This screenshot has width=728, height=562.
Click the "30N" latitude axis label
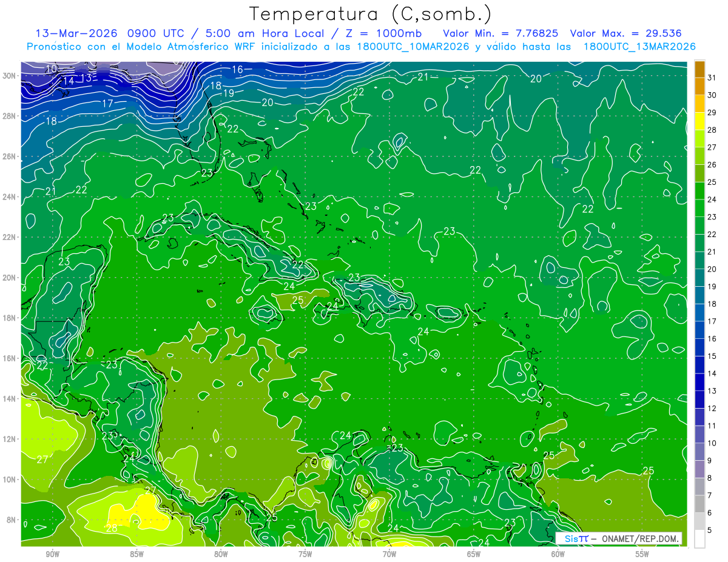[9, 76]
